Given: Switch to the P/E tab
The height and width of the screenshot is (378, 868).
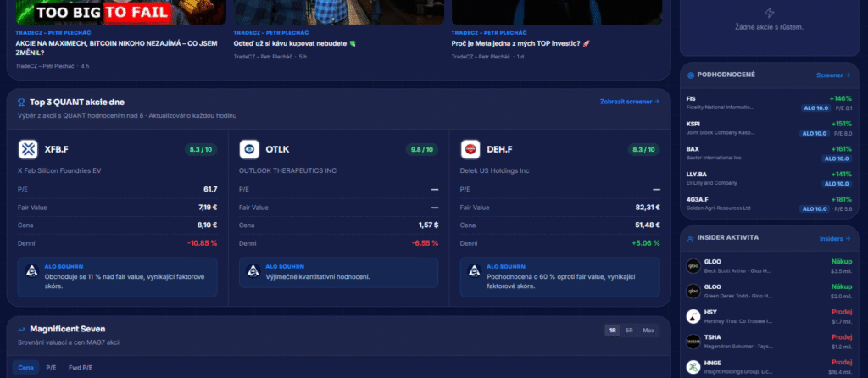Looking at the screenshot, I should [52, 367].
